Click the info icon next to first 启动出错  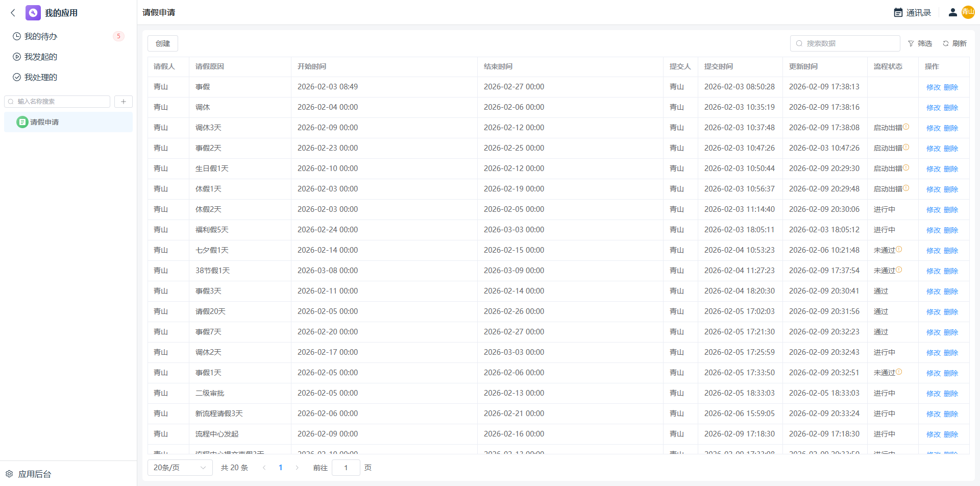(x=906, y=127)
